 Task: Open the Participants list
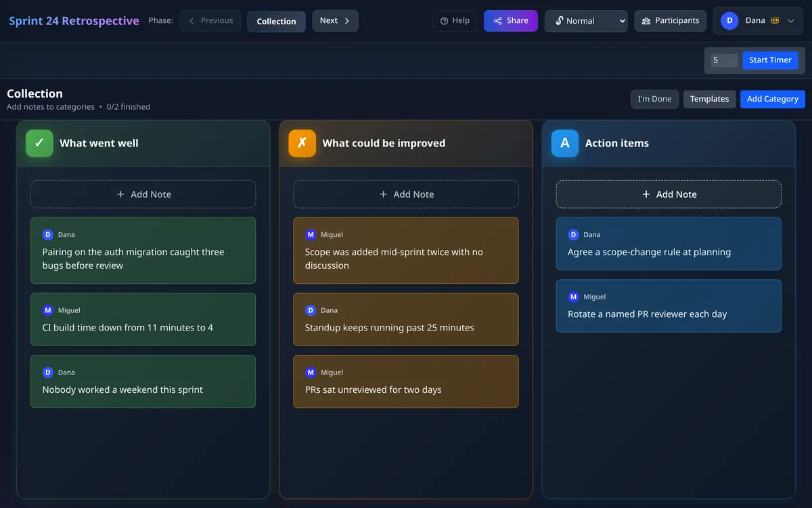tap(671, 21)
